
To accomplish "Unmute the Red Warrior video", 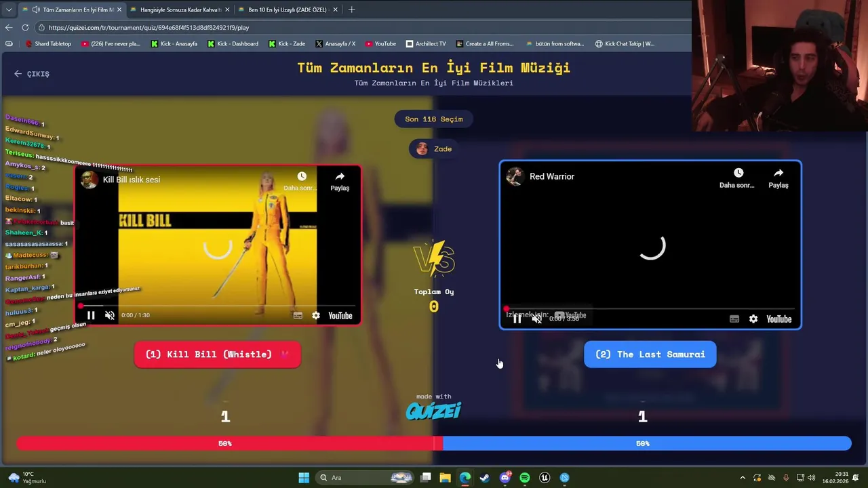I will pyautogui.click(x=536, y=319).
